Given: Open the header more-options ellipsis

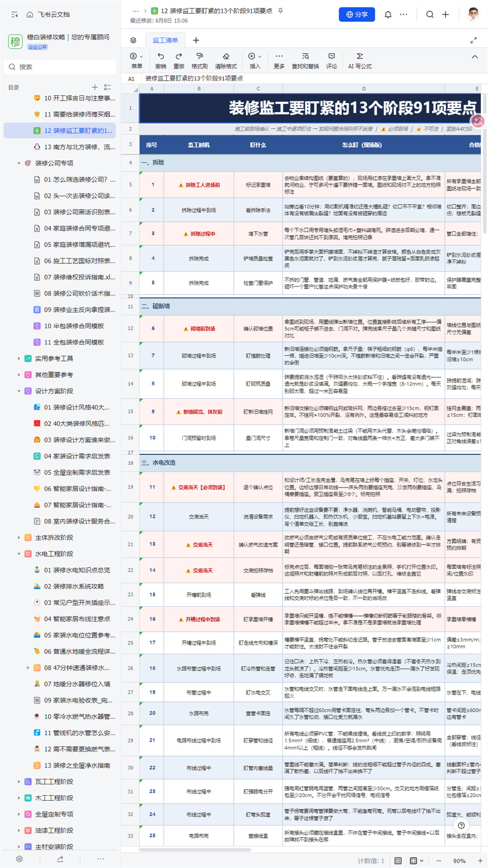Looking at the screenshot, I should point(404,15).
